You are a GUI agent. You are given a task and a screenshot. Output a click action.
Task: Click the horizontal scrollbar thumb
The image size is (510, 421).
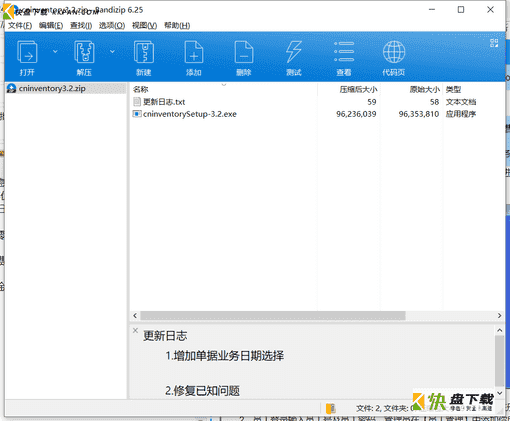click(273, 315)
